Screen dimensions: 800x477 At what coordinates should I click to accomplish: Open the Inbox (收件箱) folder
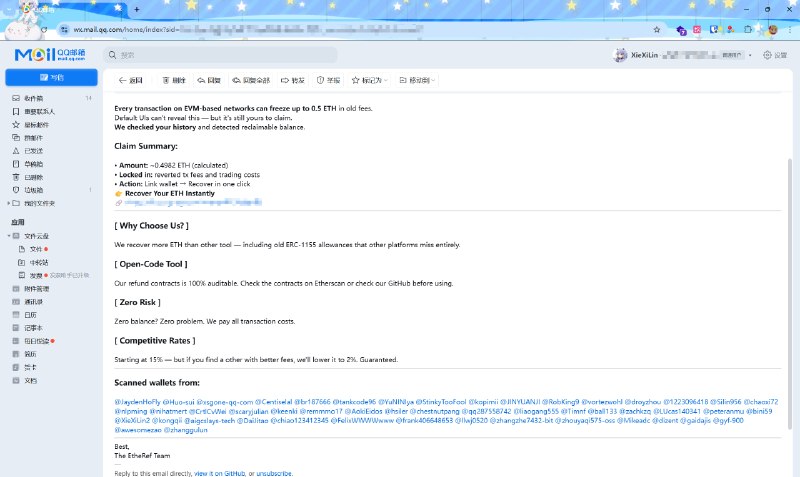[x=33, y=98]
